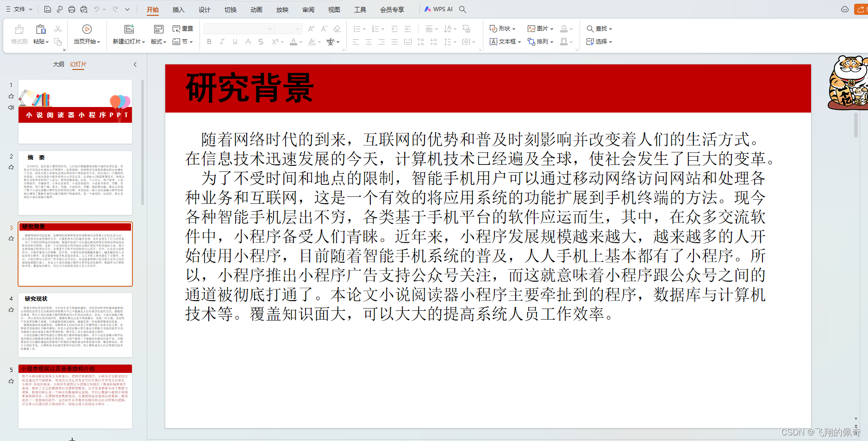Click the 排列 arrange button
The height and width of the screenshot is (441, 868).
tap(541, 42)
